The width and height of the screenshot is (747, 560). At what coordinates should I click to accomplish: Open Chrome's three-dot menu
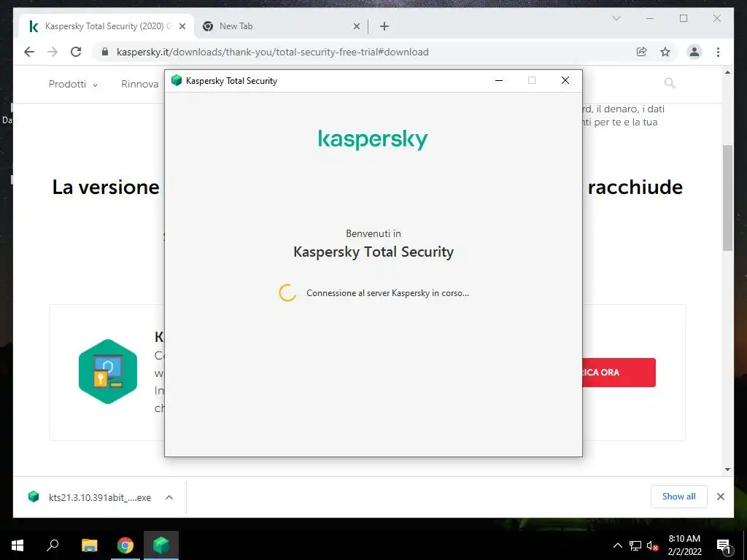718,52
